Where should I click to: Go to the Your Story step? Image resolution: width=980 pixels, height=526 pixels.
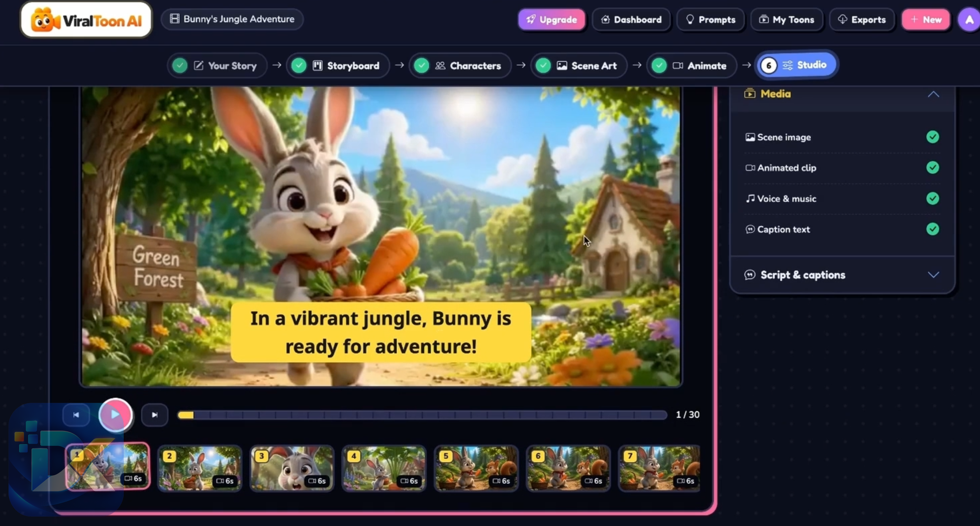pyautogui.click(x=217, y=65)
